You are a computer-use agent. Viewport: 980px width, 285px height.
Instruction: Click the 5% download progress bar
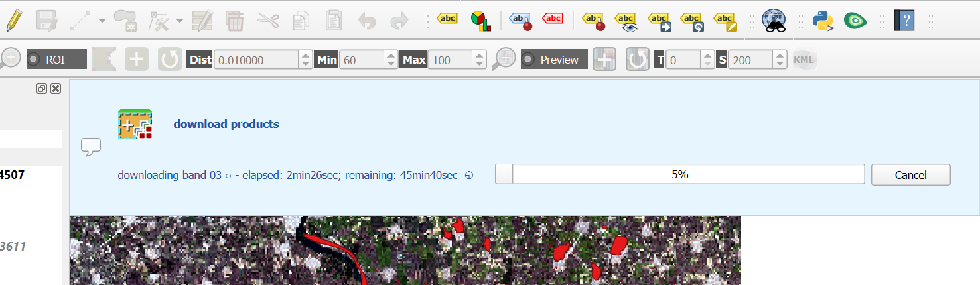tap(679, 174)
